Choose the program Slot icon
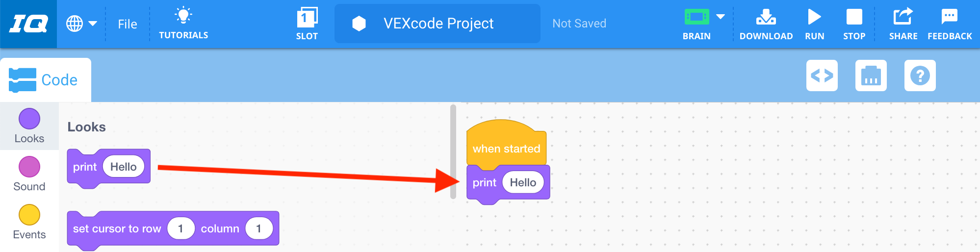This screenshot has width=980, height=252. (x=307, y=19)
